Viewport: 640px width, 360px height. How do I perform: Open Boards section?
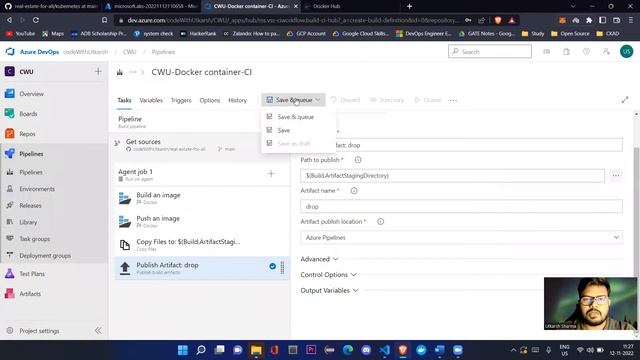(x=28, y=113)
